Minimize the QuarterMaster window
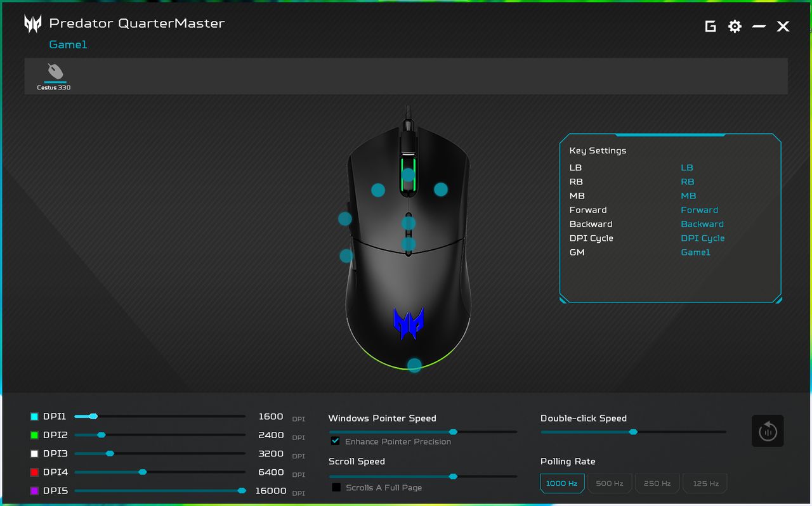 (x=759, y=26)
